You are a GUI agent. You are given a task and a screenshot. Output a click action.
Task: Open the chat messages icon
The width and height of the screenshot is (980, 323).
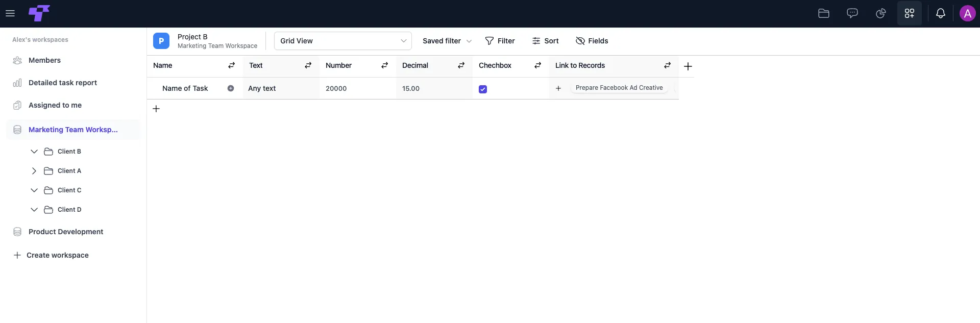tap(852, 13)
